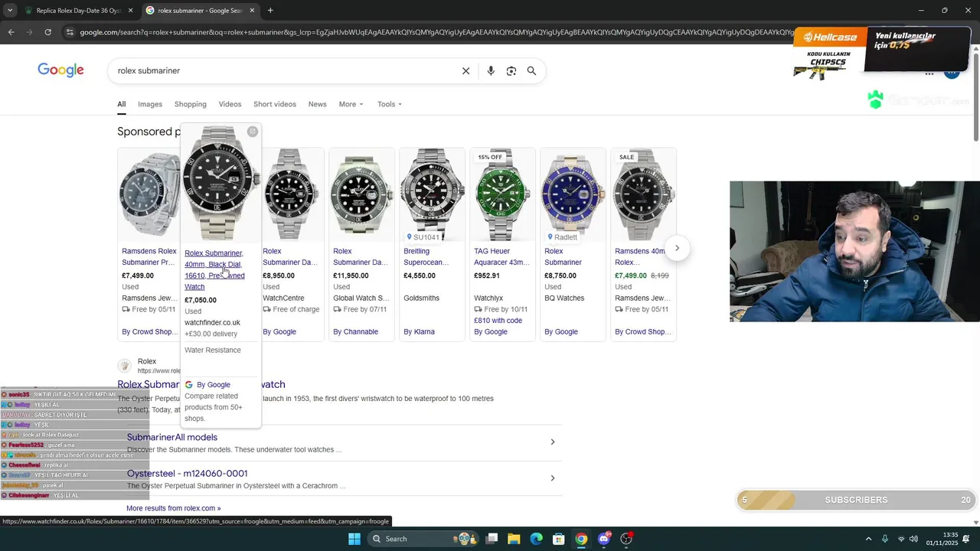Viewport: 980px width, 551px height.
Task: Open the green-dial TAG Heuer watch image
Action: (502, 195)
